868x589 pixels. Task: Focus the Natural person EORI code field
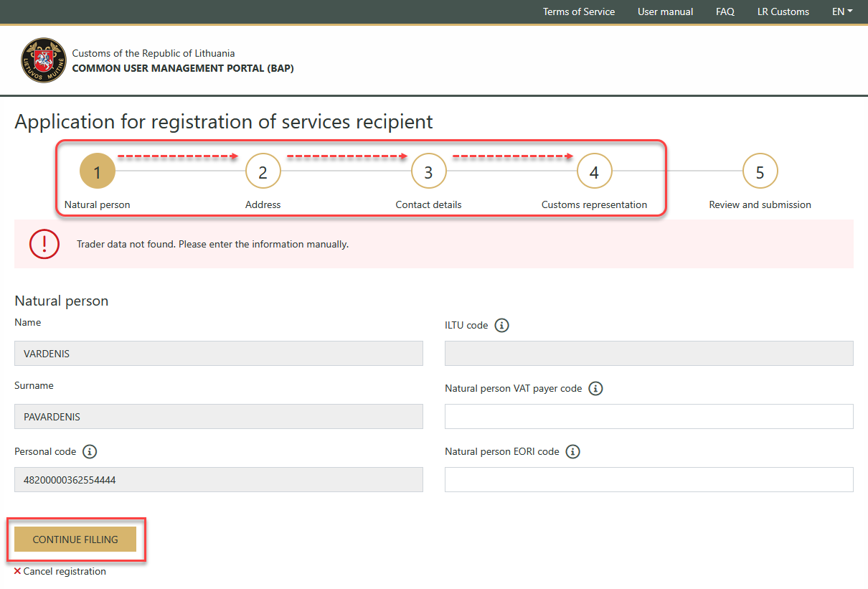[648, 480]
